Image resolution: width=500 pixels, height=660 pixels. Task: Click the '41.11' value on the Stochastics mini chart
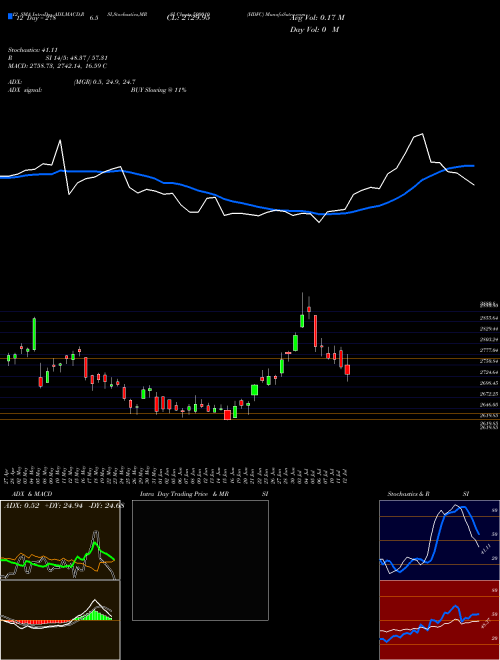[484, 549]
